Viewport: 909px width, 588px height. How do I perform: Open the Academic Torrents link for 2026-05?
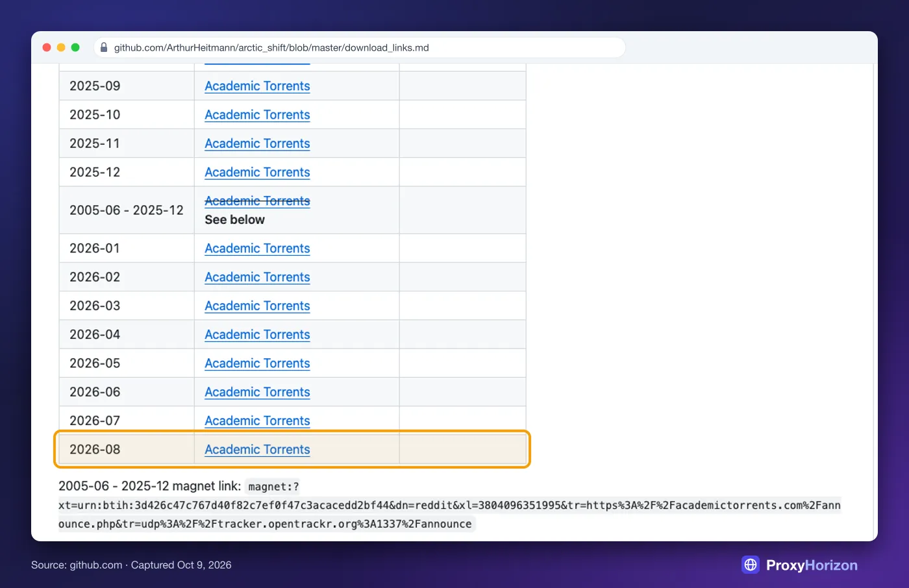(x=257, y=363)
